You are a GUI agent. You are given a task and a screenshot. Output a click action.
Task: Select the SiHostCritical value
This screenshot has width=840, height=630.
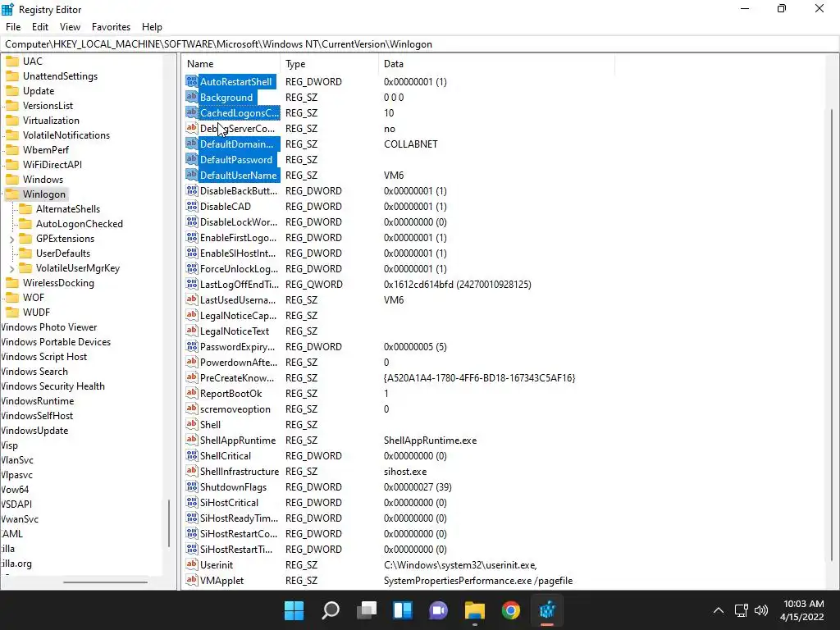point(229,503)
